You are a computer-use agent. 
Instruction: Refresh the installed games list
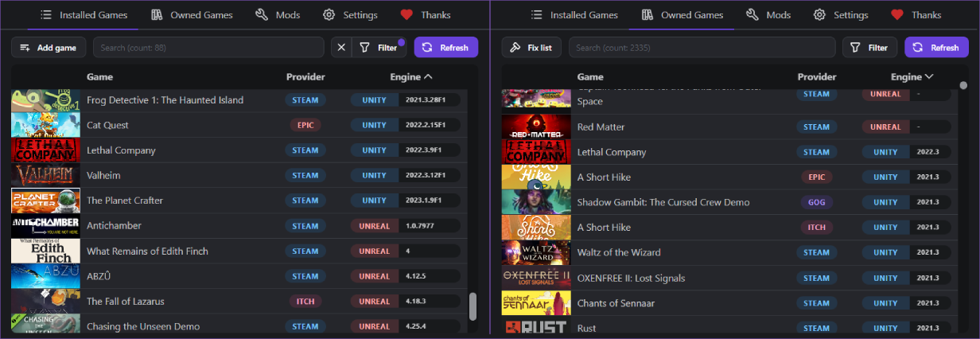pyautogui.click(x=446, y=48)
